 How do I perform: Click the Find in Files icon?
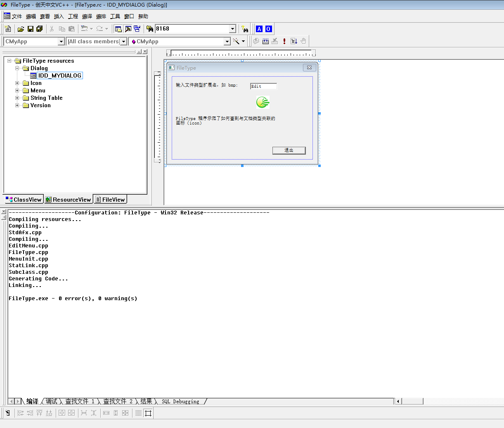coord(150,29)
